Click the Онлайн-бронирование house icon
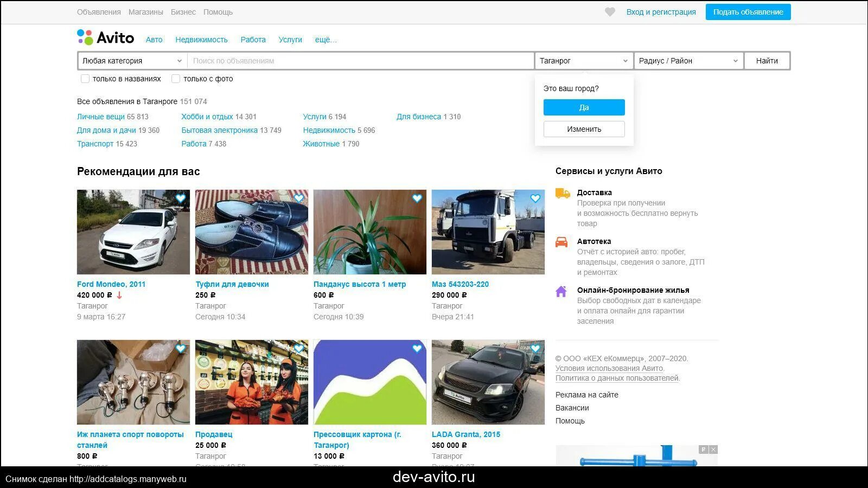Image resolution: width=868 pixels, height=488 pixels. [x=561, y=291]
